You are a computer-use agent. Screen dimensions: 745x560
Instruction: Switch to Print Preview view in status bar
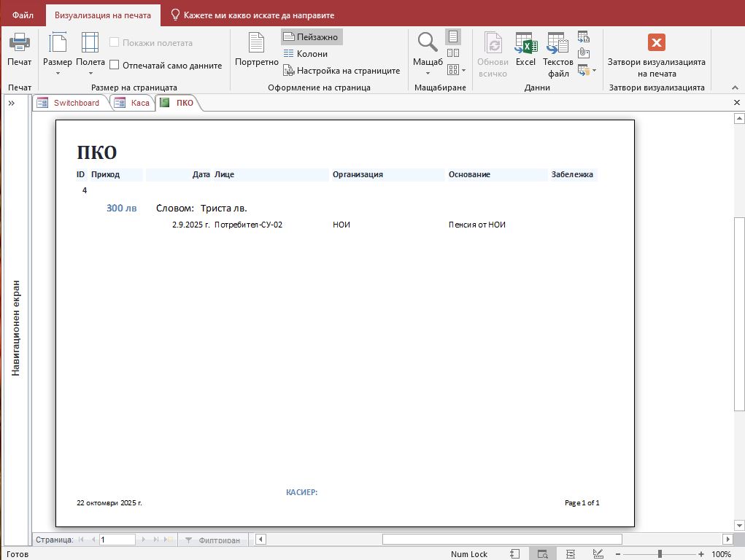[x=542, y=554]
